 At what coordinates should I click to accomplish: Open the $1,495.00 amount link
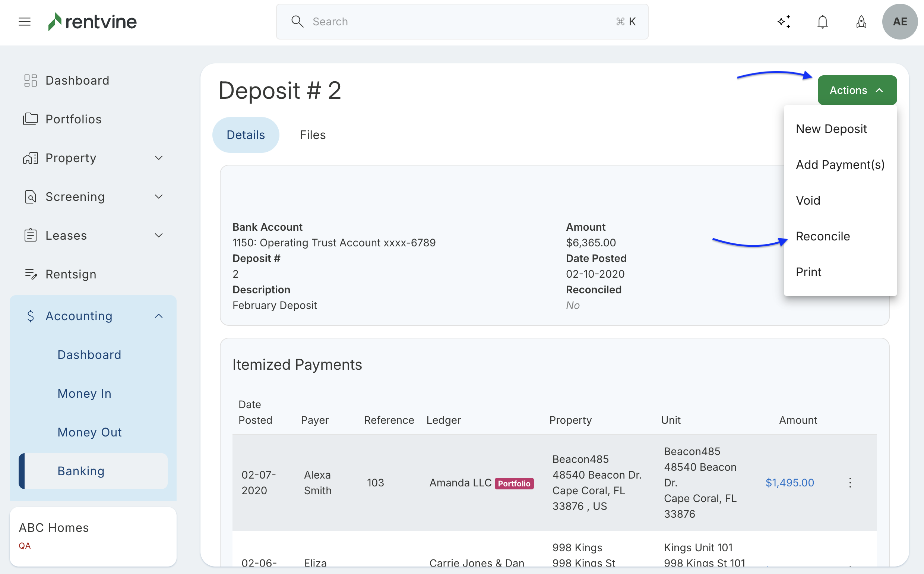[789, 483]
